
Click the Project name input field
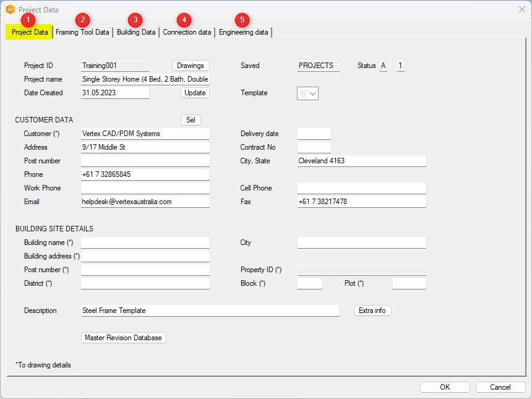(145, 79)
